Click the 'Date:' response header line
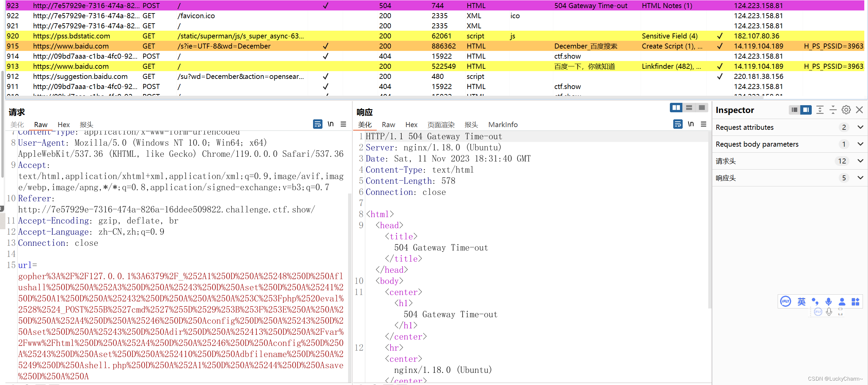868x385 pixels. [448, 159]
